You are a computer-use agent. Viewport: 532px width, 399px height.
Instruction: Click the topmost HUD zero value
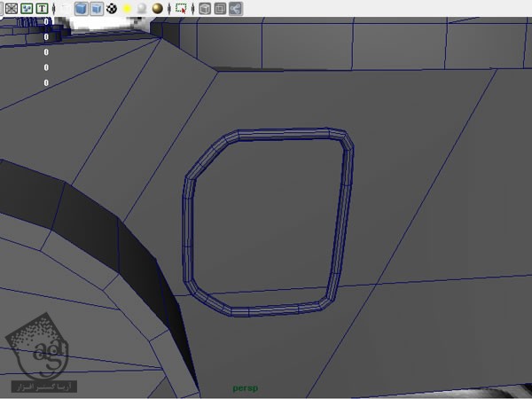coord(46,21)
